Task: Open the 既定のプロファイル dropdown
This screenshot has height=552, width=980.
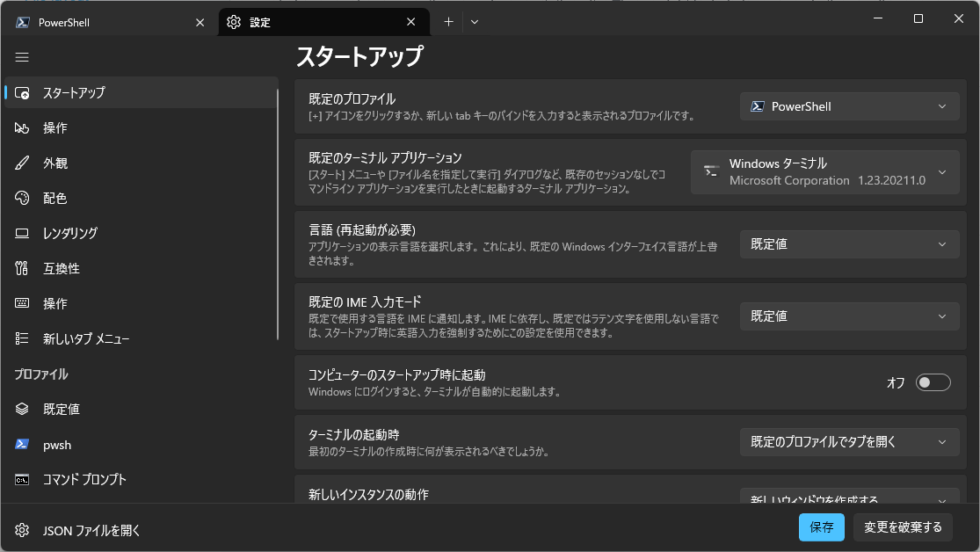Action: point(848,105)
